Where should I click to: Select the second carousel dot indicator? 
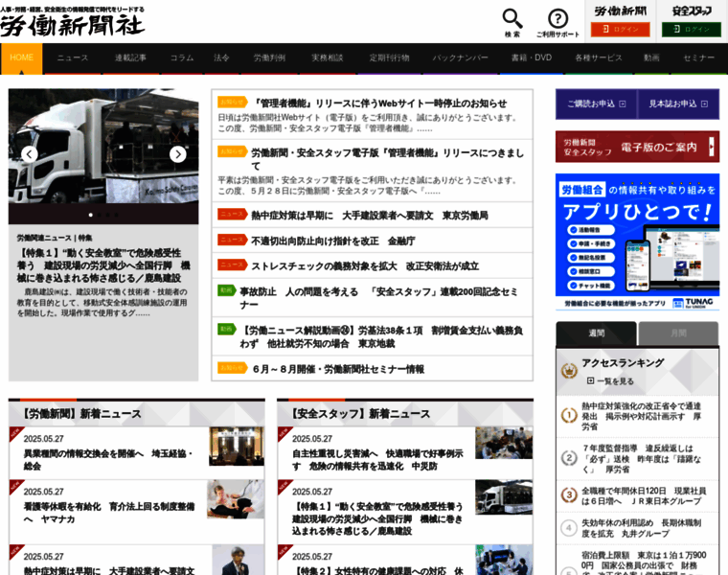(100, 215)
